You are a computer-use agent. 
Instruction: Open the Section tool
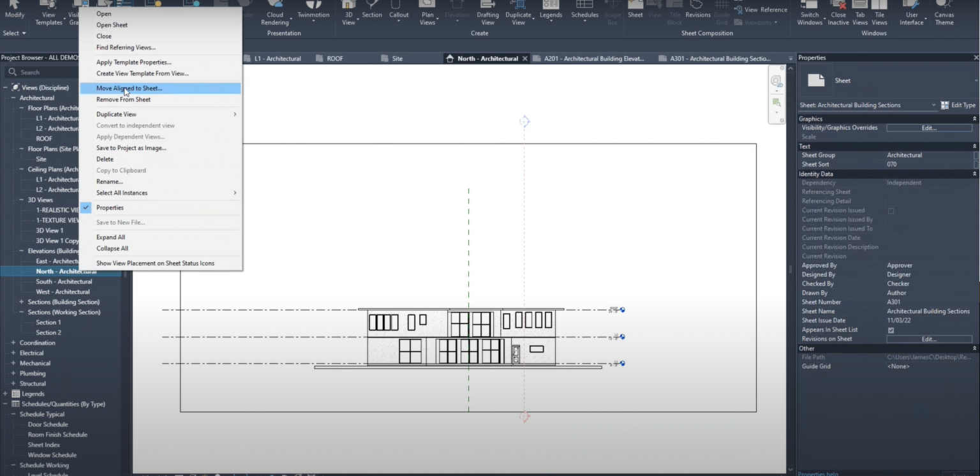tap(372, 13)
